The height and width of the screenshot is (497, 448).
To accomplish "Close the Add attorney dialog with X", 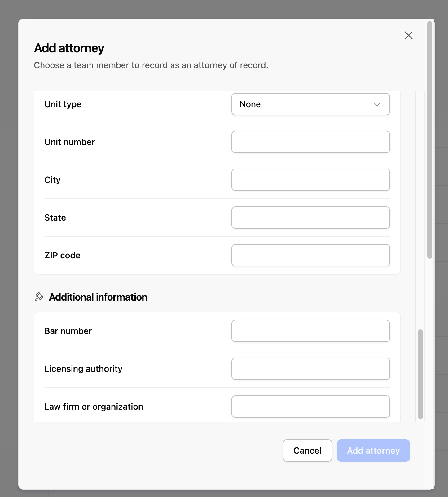I will [x=409, y=35].
